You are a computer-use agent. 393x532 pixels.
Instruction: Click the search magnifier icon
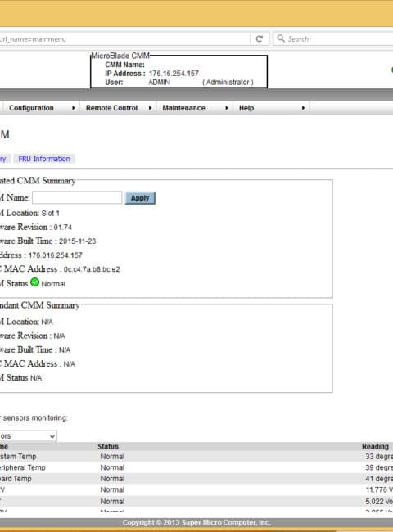click(x=281, y=38)
